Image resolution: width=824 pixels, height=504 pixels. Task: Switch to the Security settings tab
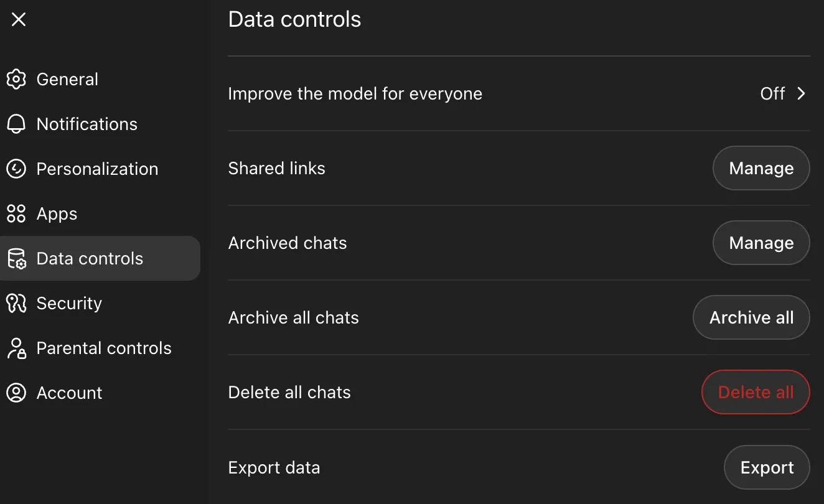(x=69, y=303)
